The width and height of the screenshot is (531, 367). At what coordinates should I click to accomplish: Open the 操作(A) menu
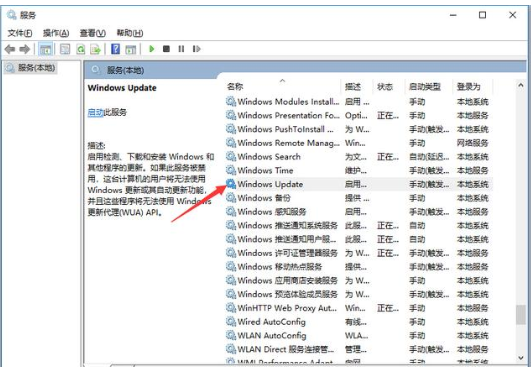click(56, 33)
